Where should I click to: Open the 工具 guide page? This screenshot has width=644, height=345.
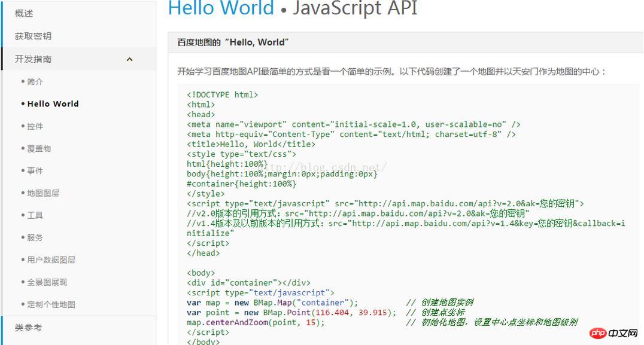pos(35,215)
